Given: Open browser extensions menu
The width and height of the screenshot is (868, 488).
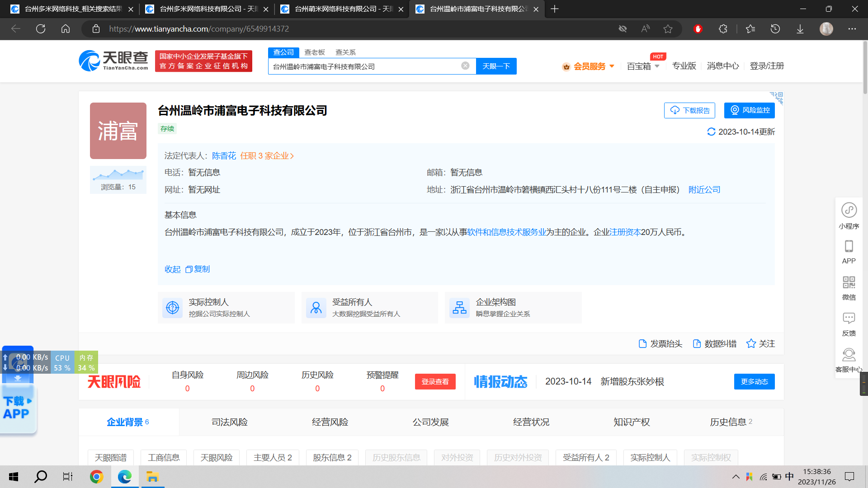Looking at the screenshot, I should (723, 29).
